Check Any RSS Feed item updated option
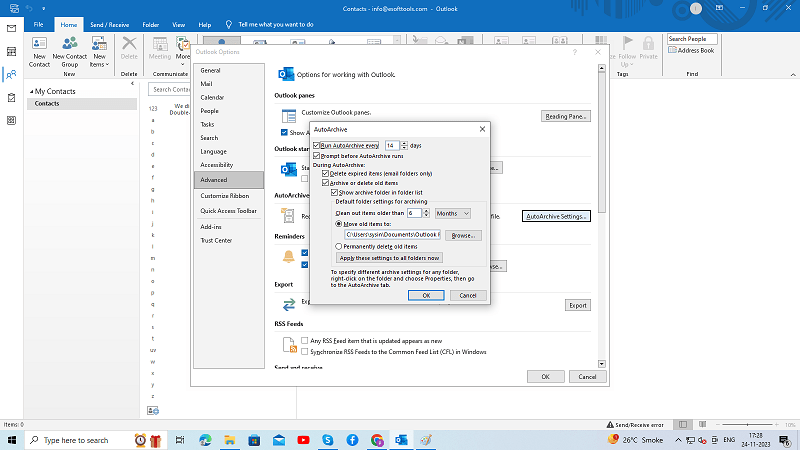This screenshot has height=450, width=800. click(305, 340)
